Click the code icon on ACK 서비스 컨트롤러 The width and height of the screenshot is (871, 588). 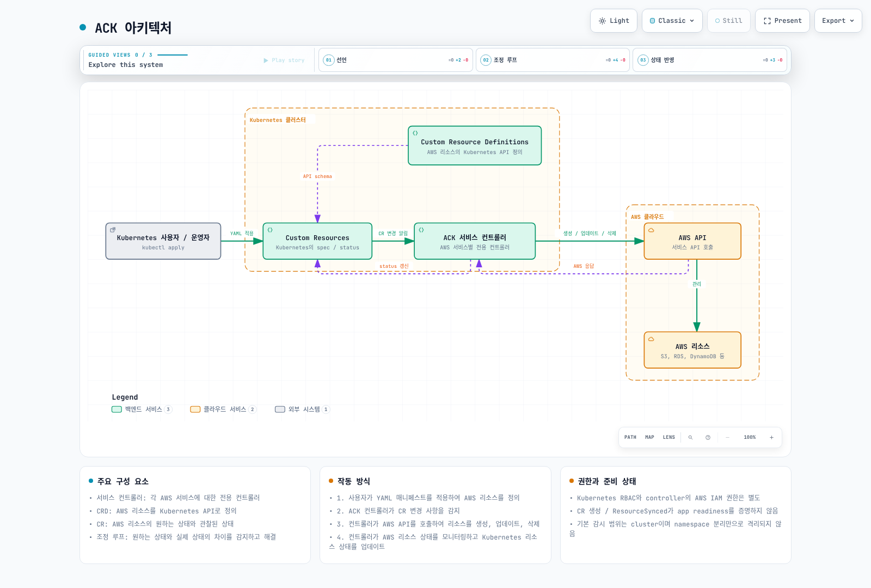[421, 230]
